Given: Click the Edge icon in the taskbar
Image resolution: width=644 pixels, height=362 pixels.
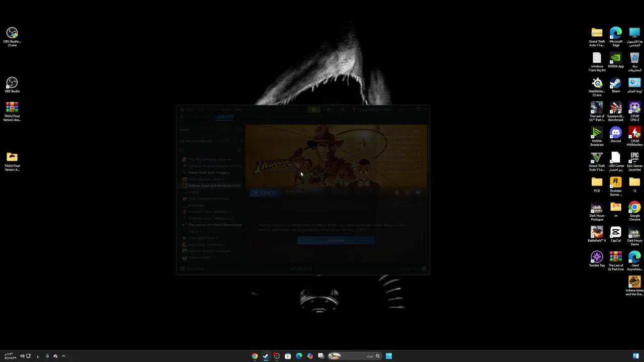Looking at the screenshot, I should coord(299,356).
